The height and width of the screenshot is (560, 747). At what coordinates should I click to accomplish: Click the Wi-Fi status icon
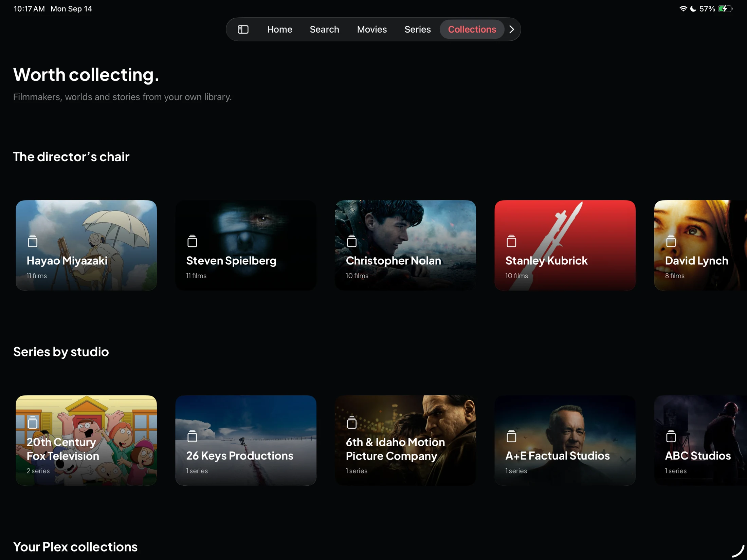click(683, 9)
